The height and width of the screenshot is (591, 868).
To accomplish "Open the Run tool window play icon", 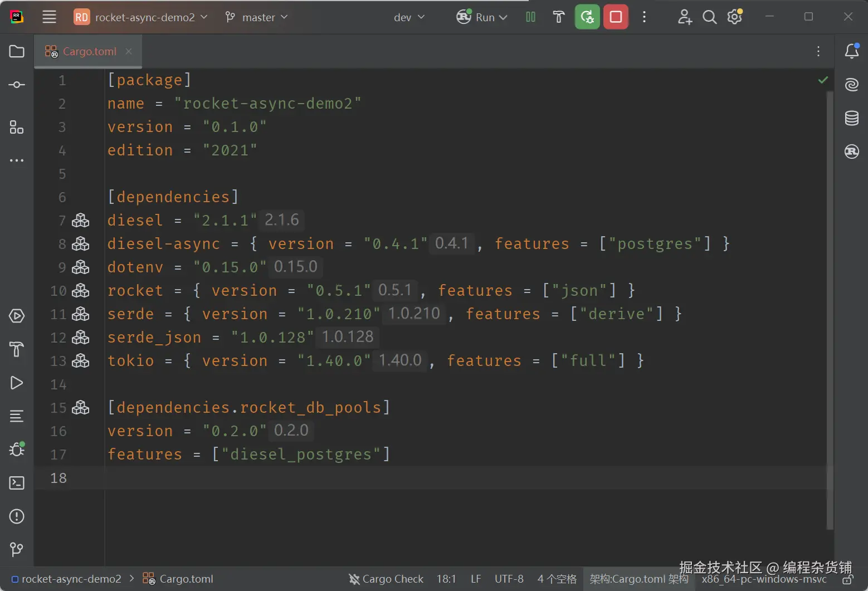I will [17, 383].
